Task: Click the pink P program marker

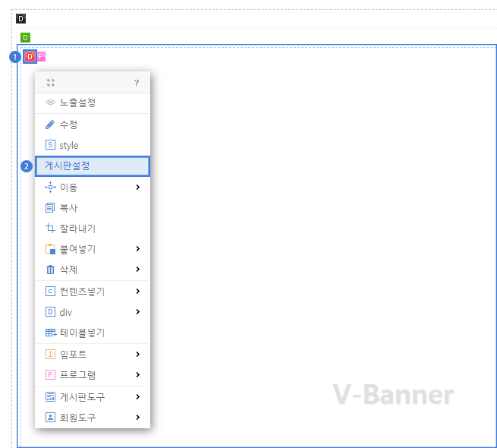Action: [41, 56]
